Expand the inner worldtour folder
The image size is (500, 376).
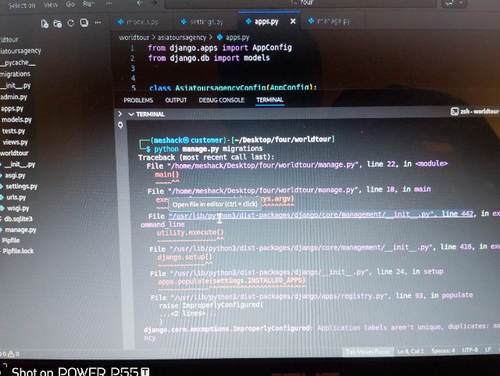14,153
